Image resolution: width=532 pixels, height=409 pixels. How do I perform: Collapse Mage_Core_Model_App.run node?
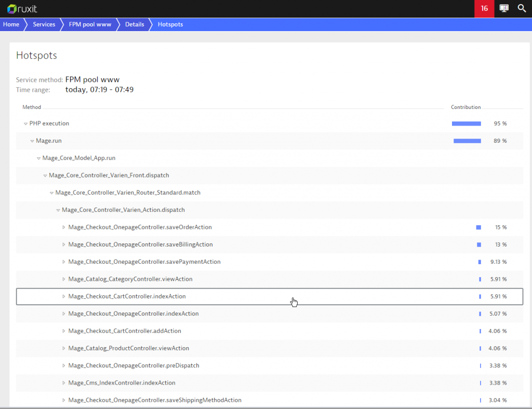point(38,158)
